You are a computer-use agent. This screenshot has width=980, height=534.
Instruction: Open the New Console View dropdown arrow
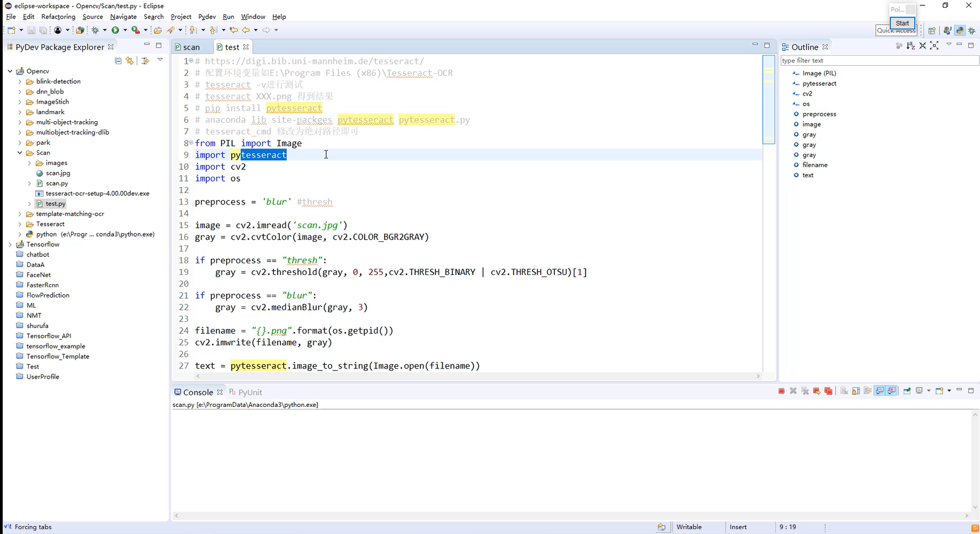949,391
